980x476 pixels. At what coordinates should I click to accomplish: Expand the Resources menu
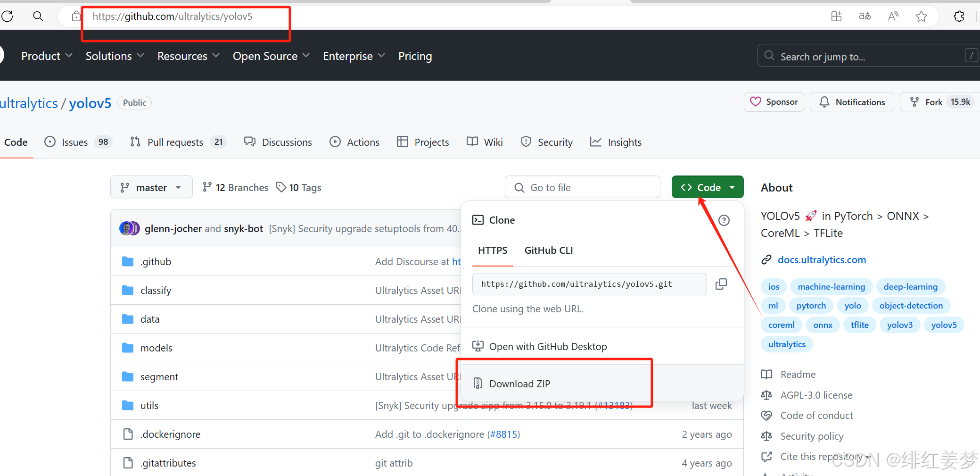pos(188,56)
